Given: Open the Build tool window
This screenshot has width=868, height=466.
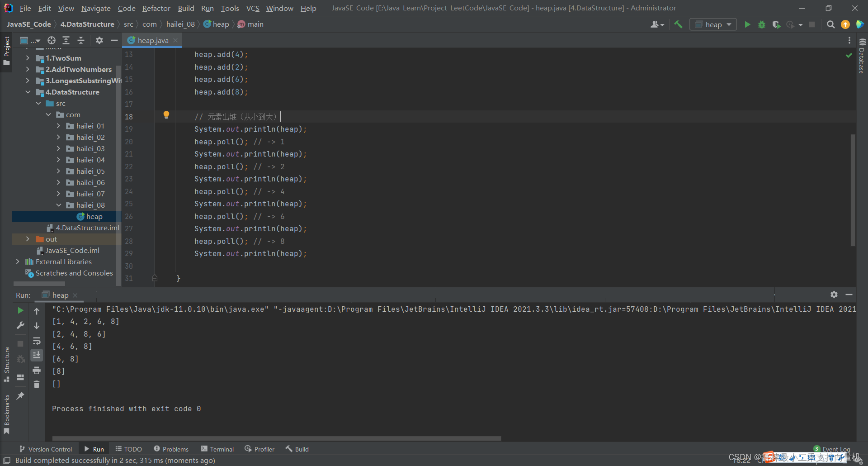Looking at the screenshot, I should pyautogui.click(x=297, y=449).
